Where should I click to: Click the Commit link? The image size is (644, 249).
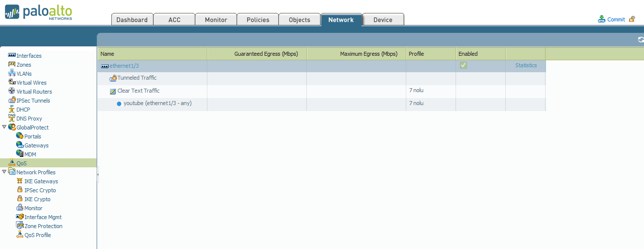[616, 19]
